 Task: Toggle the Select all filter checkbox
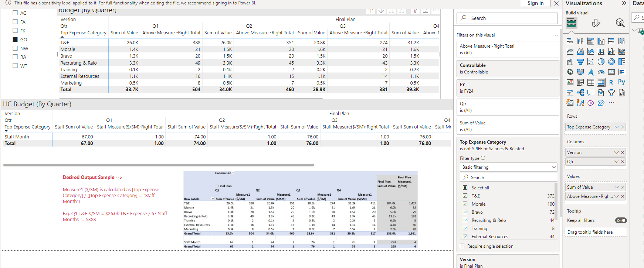pos(465,188)
